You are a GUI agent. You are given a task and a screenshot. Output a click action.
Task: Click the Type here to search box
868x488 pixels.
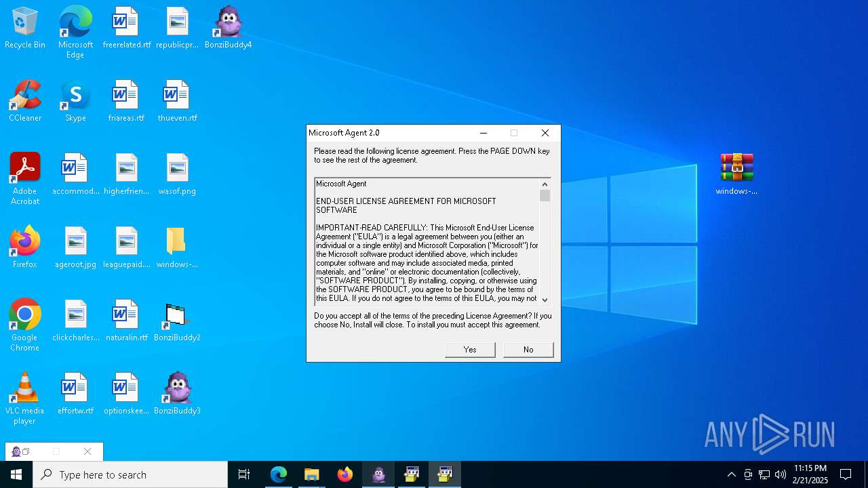(130, 474)
